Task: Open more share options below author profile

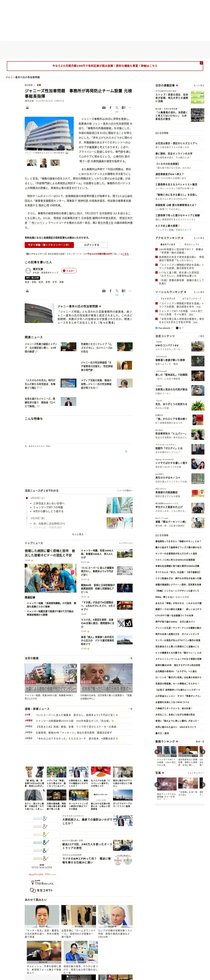Action: (130, 291)
